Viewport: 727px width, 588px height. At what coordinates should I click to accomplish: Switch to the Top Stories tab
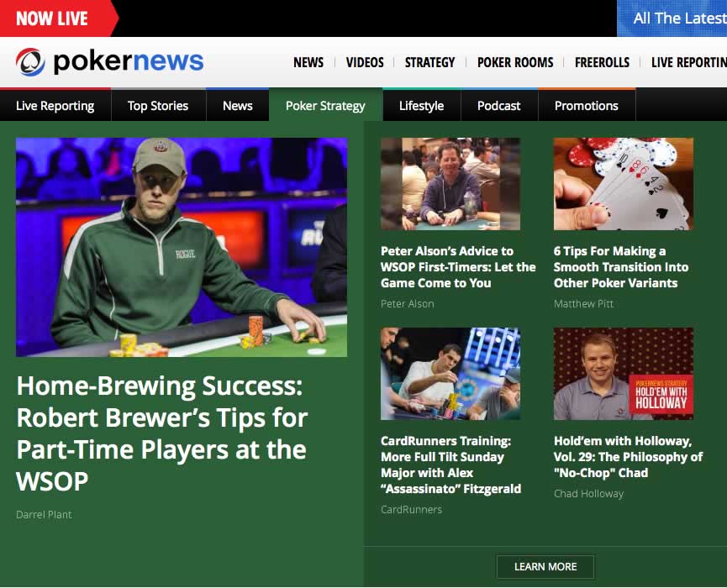[x=158, y=105]
